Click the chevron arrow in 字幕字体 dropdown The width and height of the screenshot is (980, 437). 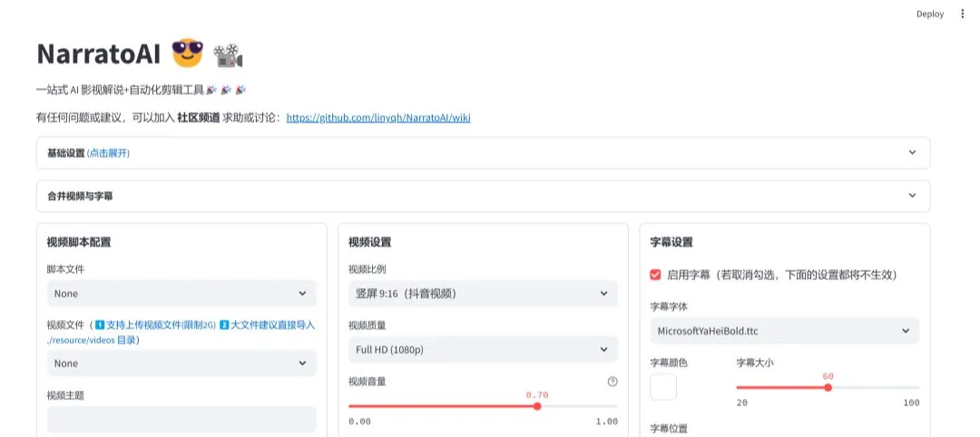(906, 331)
